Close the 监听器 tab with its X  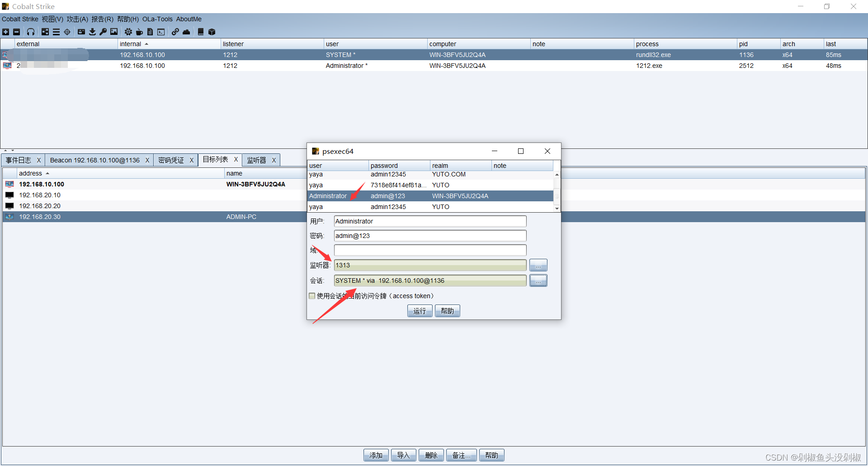click(x=274, y=160)
